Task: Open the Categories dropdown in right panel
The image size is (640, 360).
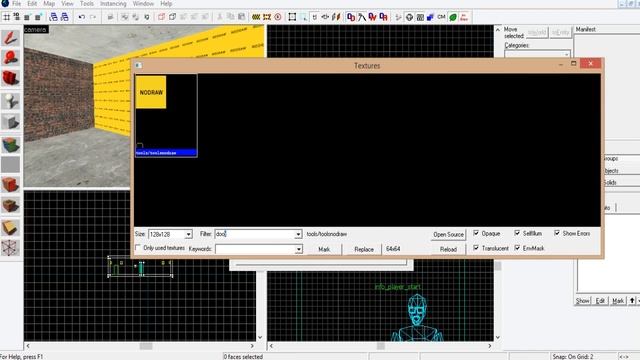Action: tap(537, 54)
